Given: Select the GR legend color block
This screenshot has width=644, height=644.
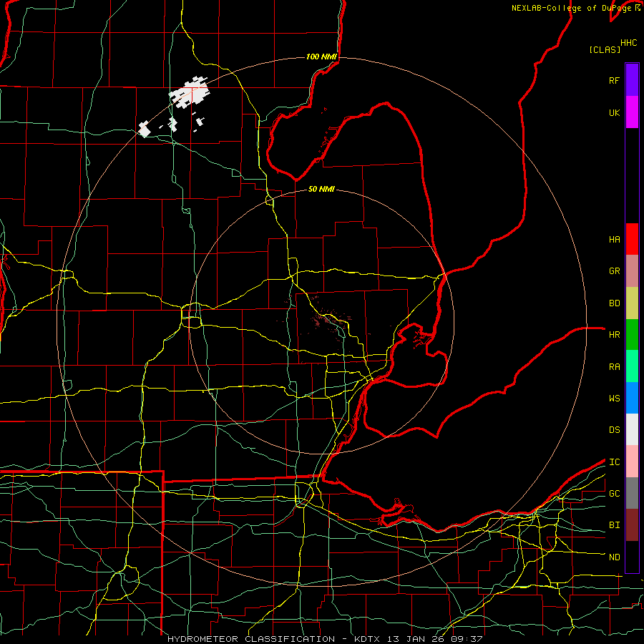Looking at the screenshot, I should tap(632, 271).
